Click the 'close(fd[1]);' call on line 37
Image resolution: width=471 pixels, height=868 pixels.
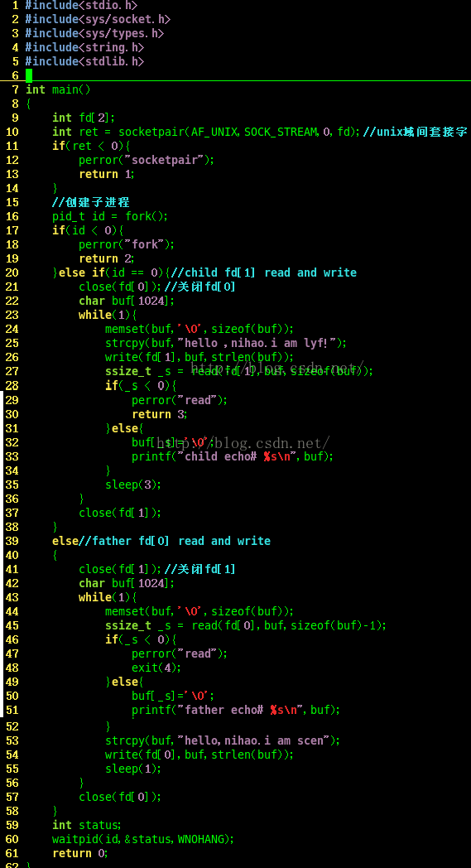(120, 514)
